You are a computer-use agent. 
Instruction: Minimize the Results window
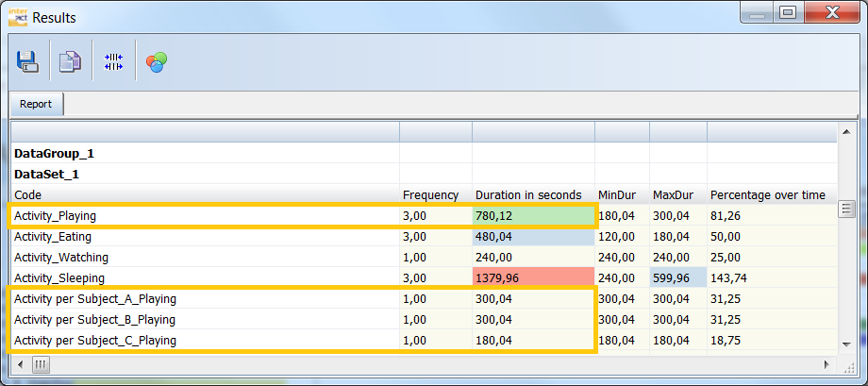click(758, 13)
